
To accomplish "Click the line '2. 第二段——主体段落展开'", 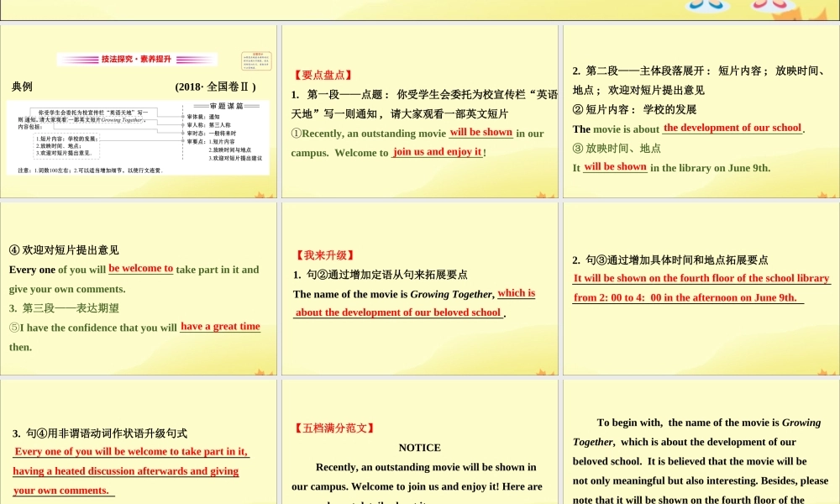I will (701, 71).
